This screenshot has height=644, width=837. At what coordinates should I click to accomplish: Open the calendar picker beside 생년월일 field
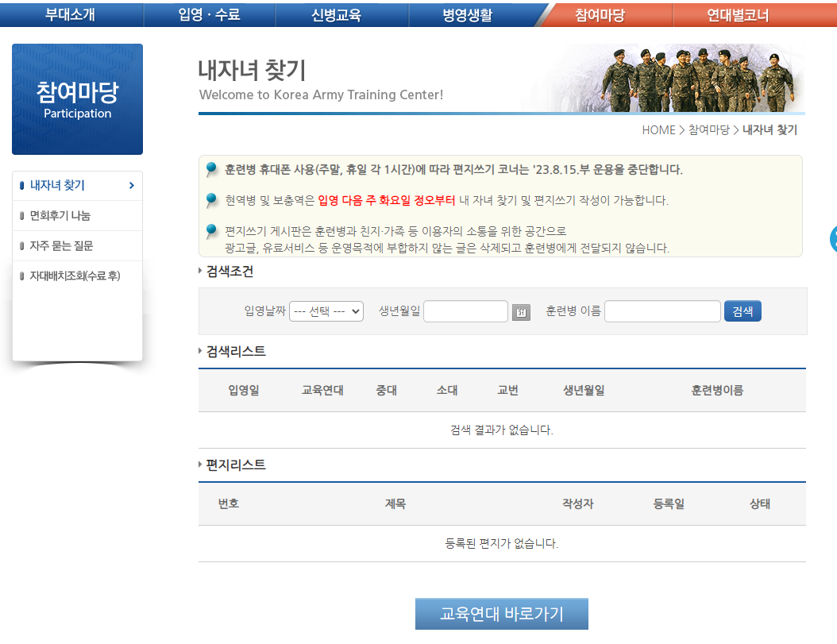tap(521, 310)
